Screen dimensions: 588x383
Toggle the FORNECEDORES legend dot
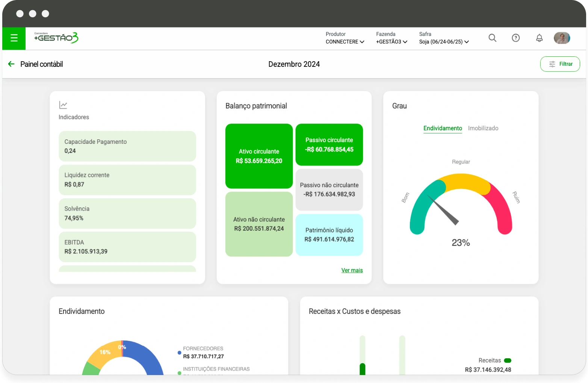(180, 353)
